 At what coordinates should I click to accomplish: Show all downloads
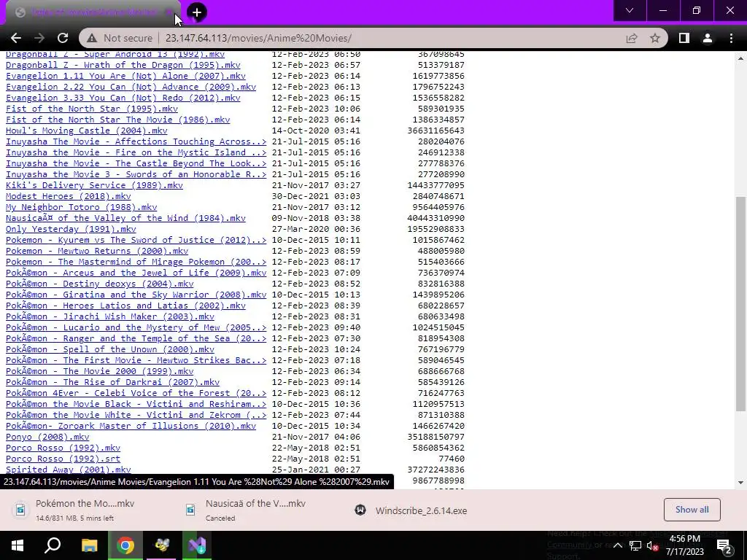coord(692,510)
